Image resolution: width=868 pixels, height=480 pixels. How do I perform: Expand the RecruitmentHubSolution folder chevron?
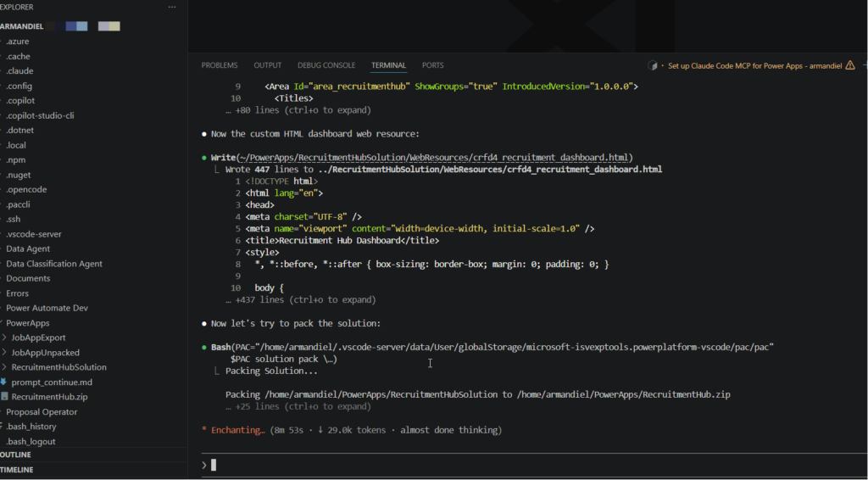click(4, 367)
